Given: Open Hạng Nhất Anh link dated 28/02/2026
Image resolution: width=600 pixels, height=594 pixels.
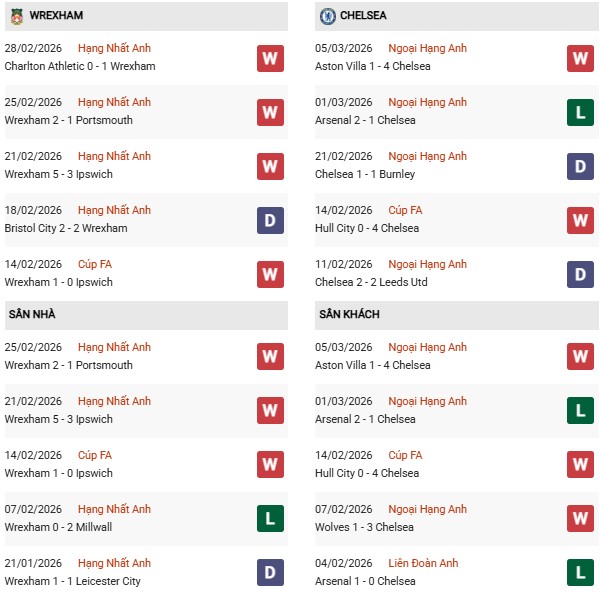Looking at the screenshot, I should (x=114, y=48).
